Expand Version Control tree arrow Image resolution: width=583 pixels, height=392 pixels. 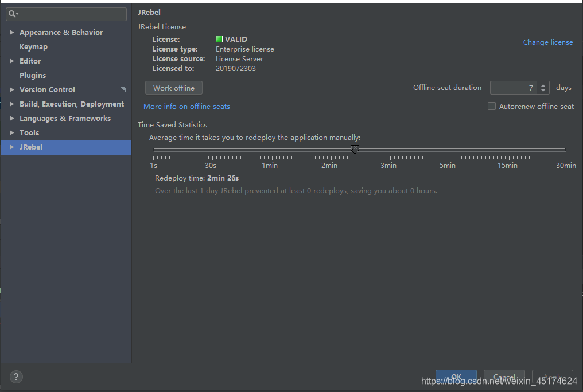11,89
